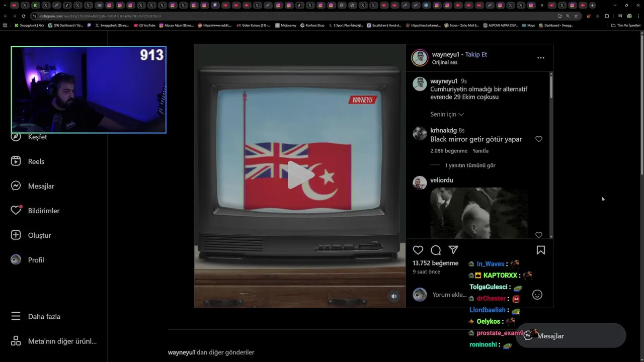Toggle the reel's mute speaker button
The width and height of the screenshot is (644, 362).
[394, 296]
